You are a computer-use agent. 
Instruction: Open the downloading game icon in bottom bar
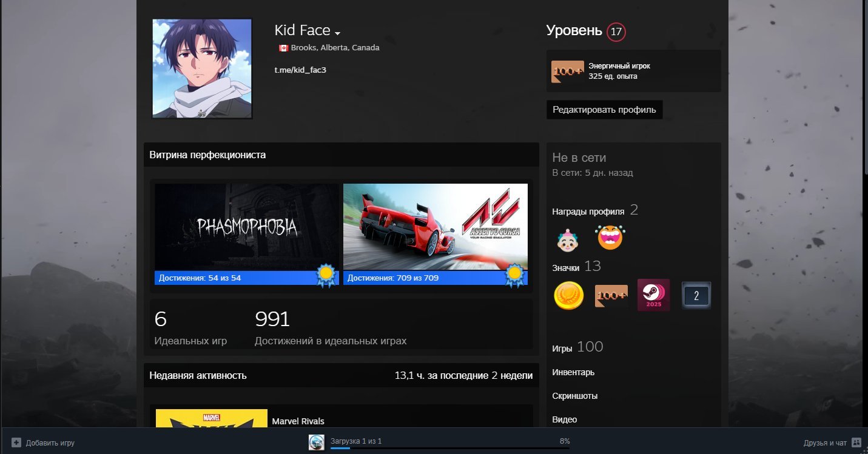tap(316, 442)
